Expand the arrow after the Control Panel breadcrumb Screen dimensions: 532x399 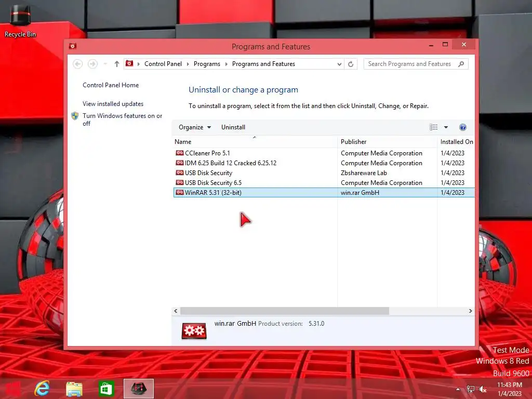pyautogui.click(x=188, y=64)
